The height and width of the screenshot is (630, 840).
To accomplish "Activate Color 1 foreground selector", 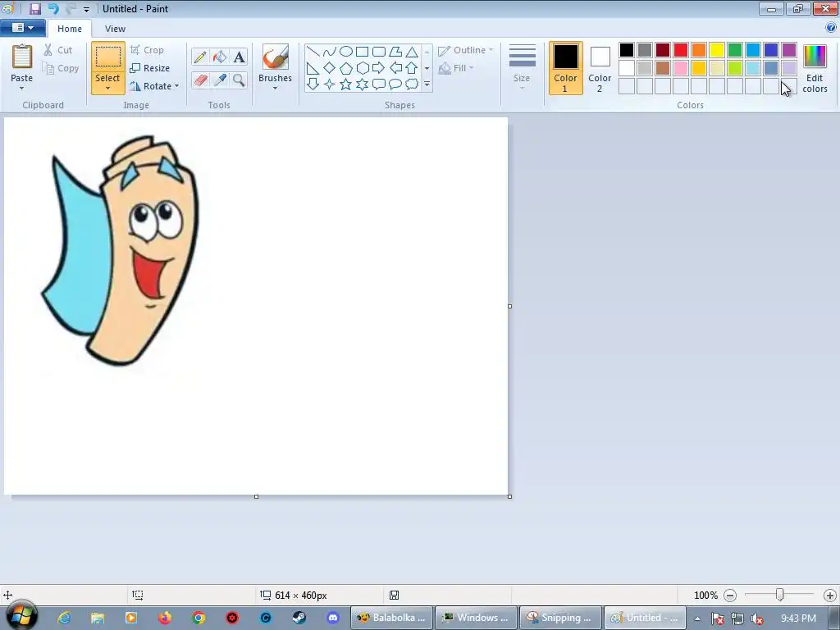I will (566, 68).
